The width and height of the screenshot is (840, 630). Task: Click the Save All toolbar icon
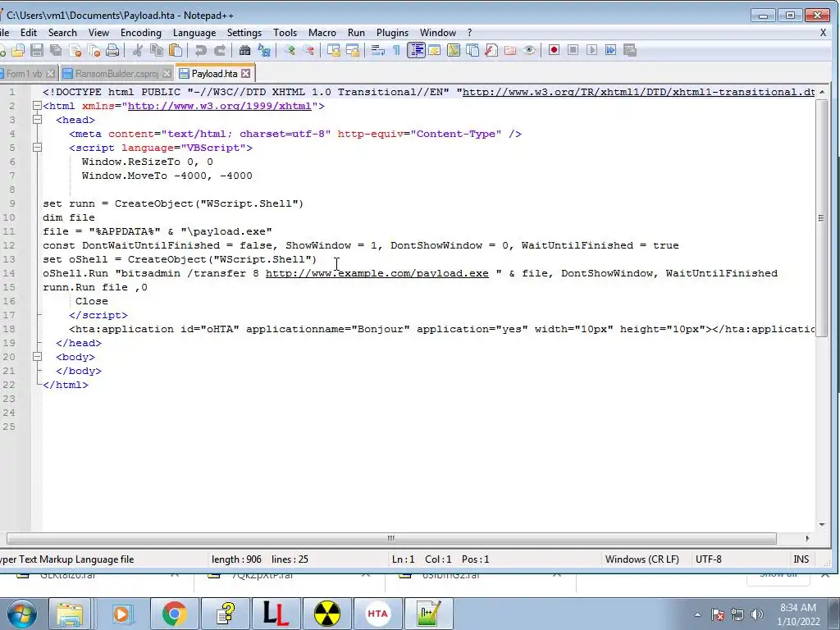pyautogui.click(x=56, y=50)
